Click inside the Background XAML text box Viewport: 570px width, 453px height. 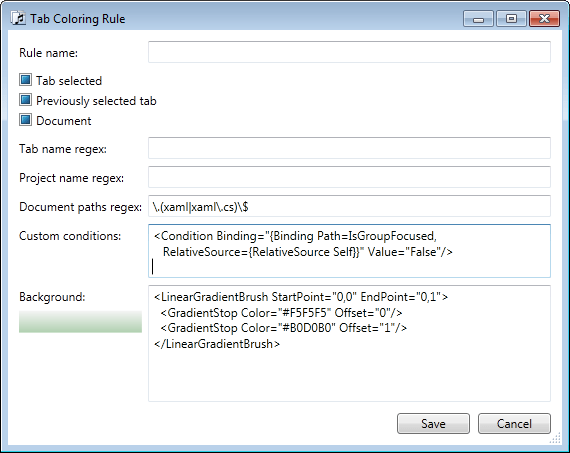tap(349, 344)
